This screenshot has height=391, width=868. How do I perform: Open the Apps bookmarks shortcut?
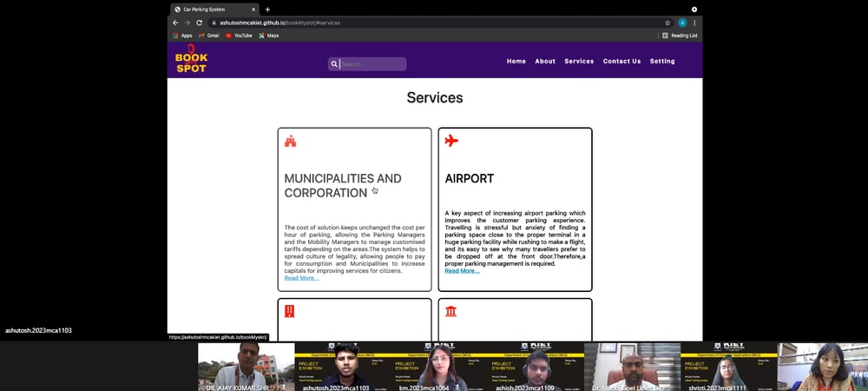182,36
